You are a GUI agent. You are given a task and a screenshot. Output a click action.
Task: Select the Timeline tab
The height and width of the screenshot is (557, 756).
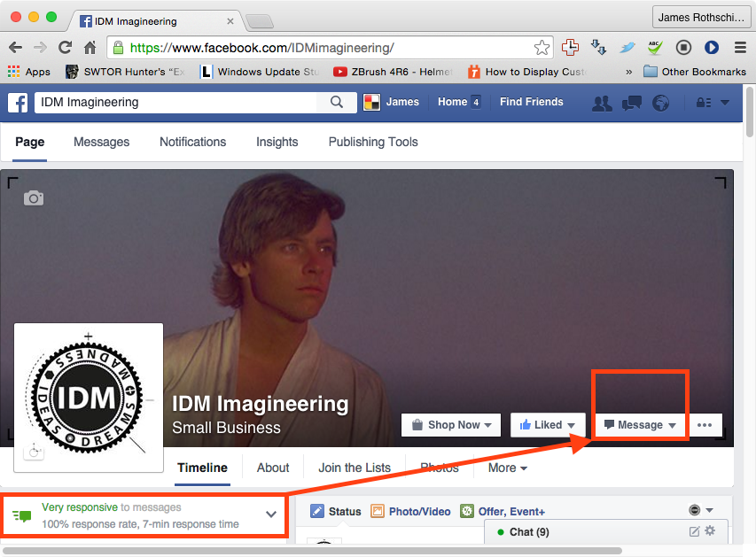tap(202, 468)
